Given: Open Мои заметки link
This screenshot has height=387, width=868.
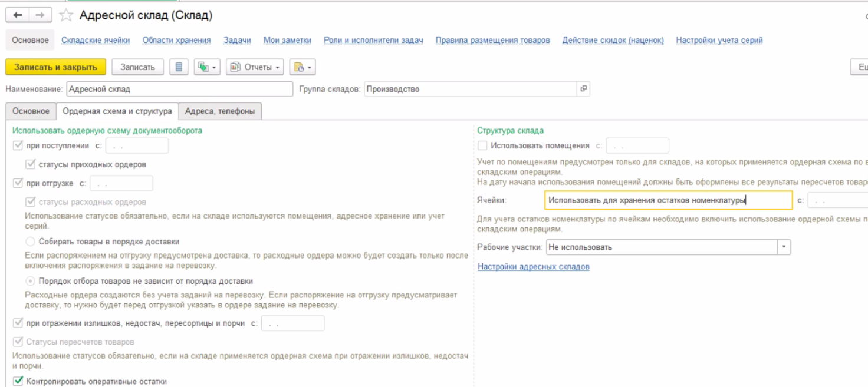Looking at the screenshot, I should coord(287,40).
